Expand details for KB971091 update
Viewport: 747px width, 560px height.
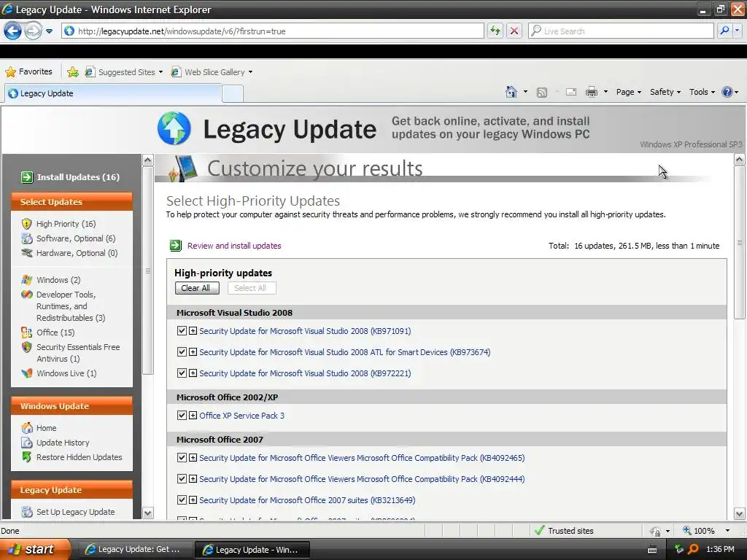pos(193,331)
